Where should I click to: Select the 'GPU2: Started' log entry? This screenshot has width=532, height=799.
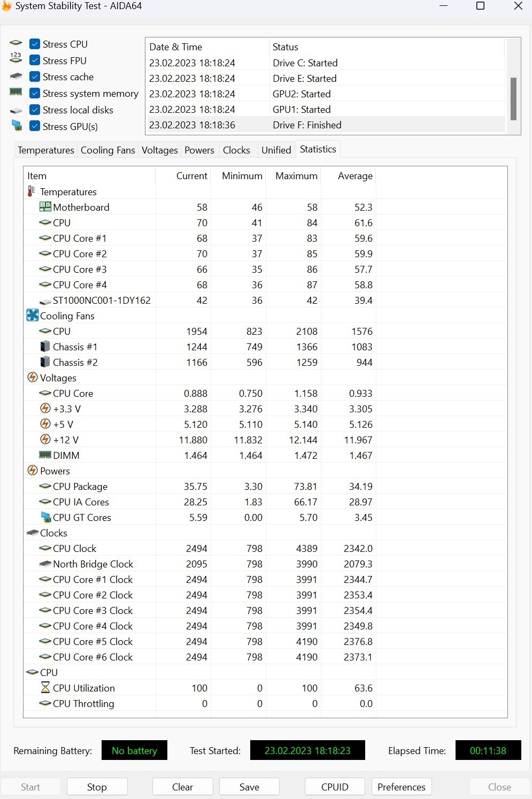point(326,94)
